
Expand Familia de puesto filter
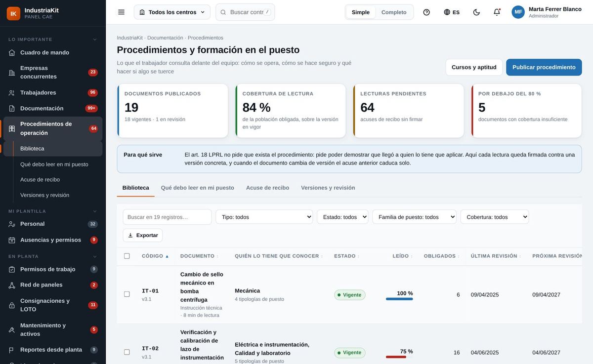tap(415, 217)
